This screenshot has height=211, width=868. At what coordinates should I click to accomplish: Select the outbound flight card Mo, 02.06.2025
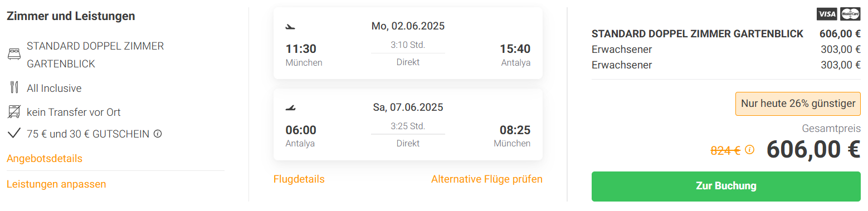pos(408,43)
